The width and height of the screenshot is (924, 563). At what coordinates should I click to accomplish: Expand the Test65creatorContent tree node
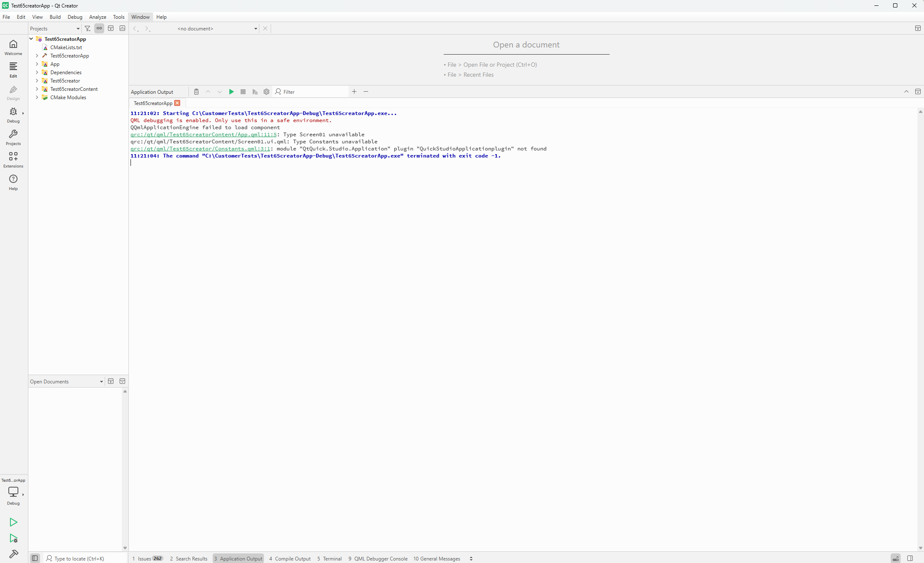tap(37, 89)
